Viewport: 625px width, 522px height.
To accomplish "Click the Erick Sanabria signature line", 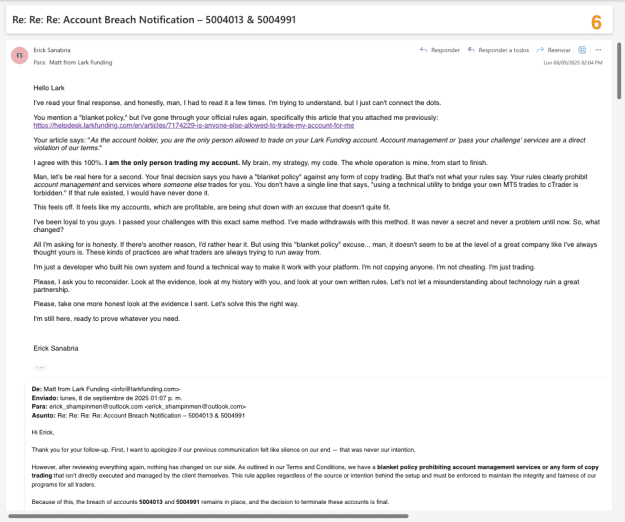I will pyautogui.click(x=56, y=348).
